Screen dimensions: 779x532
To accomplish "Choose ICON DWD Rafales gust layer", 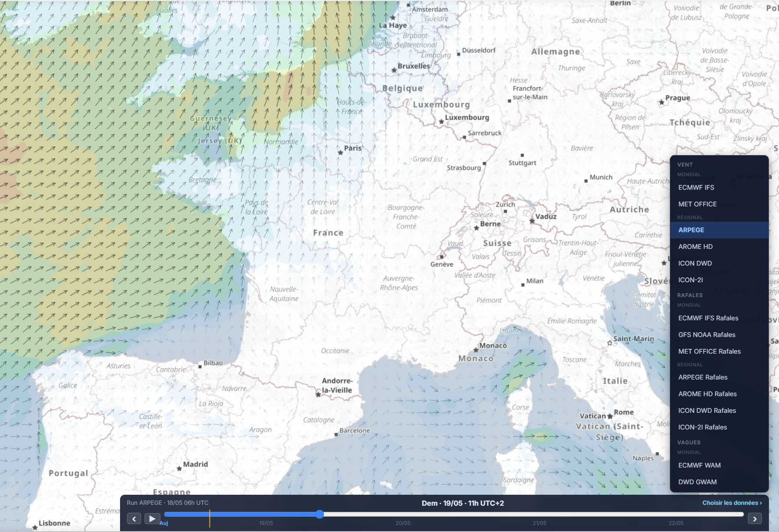I will click(719, 411).
